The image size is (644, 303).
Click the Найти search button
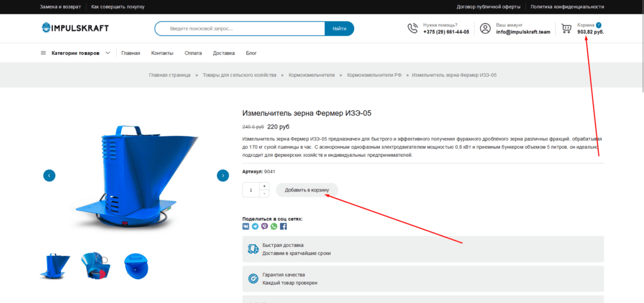point(339,28)
